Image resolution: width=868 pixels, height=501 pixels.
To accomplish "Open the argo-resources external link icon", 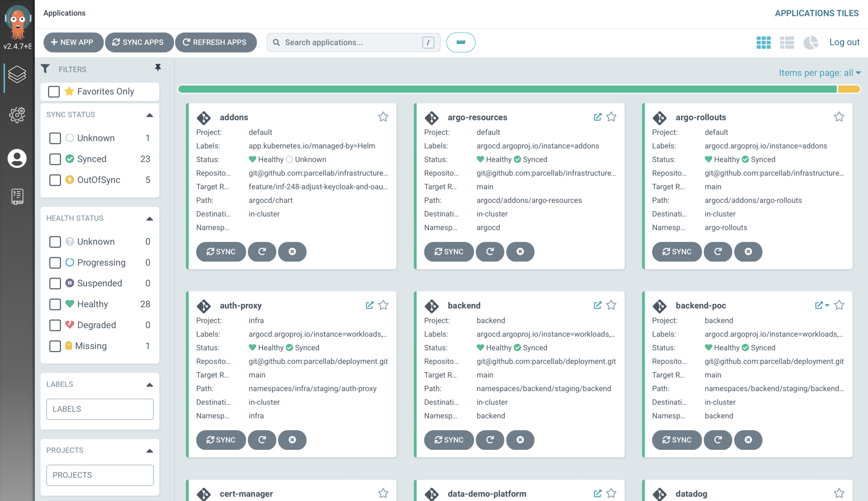I will [597, 117].
